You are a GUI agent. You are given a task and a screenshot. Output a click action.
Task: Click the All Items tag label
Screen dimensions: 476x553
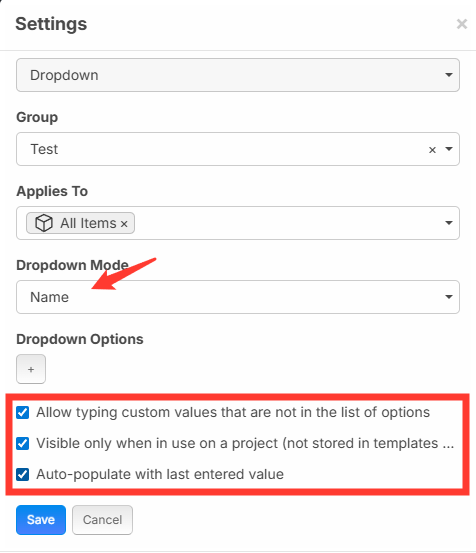click(x=88, y=223)
